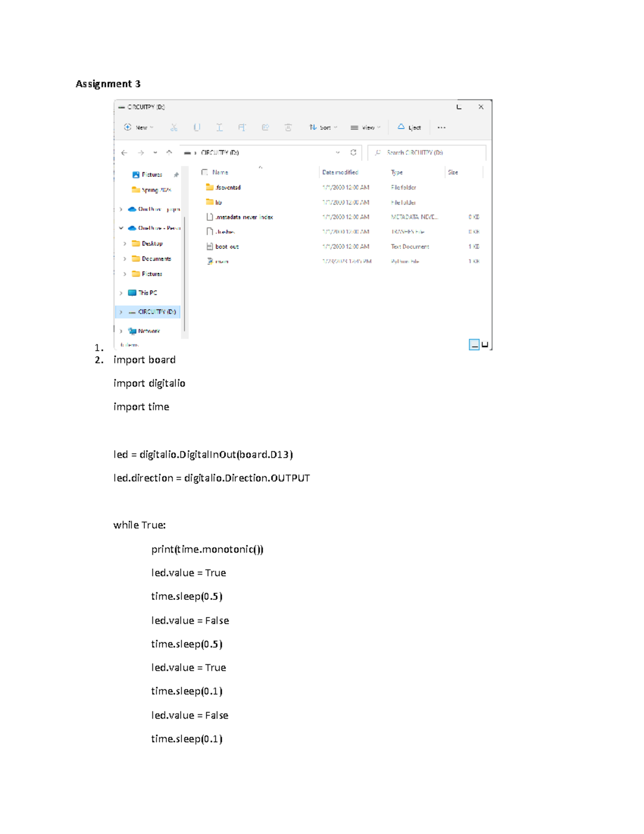Image resolution: width=644 pixels, height=834 pixels.
Task: Switch to large thumbnails view toggle
Action: 485,345
